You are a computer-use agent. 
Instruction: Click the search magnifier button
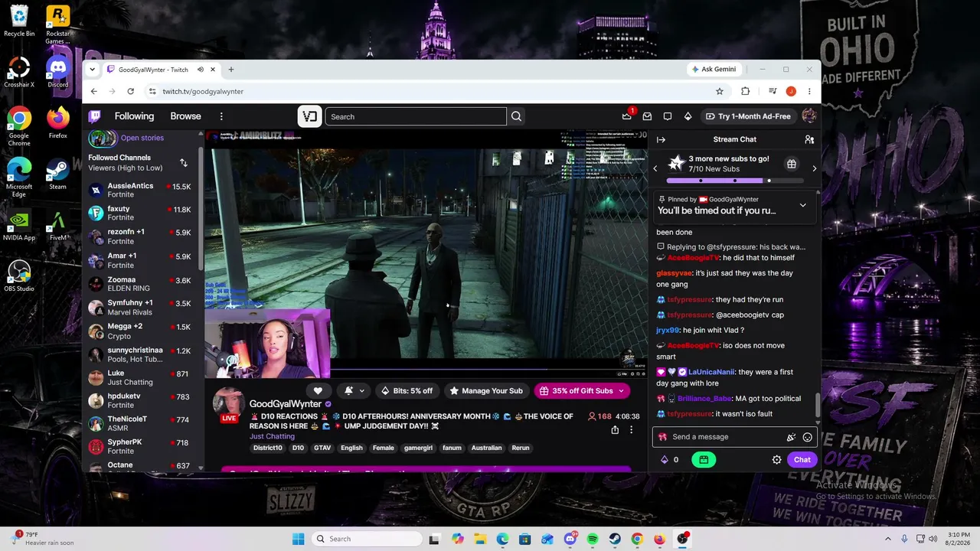click(516, 116)
